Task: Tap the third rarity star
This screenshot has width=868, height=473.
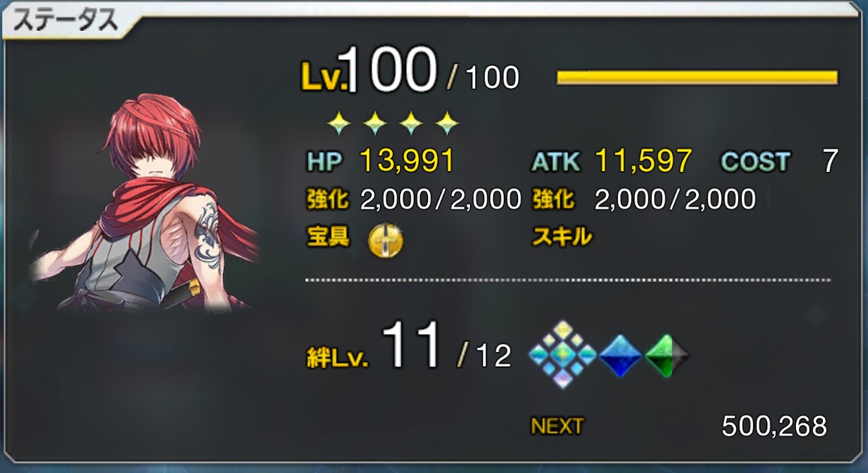Action: pyautogui.click(x=411, y=123)
